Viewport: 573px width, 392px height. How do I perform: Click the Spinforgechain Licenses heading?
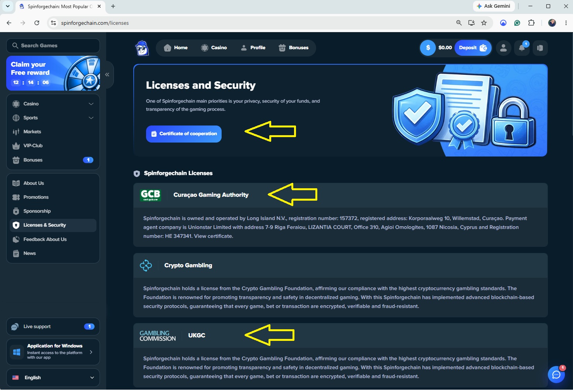coord(178,173)
